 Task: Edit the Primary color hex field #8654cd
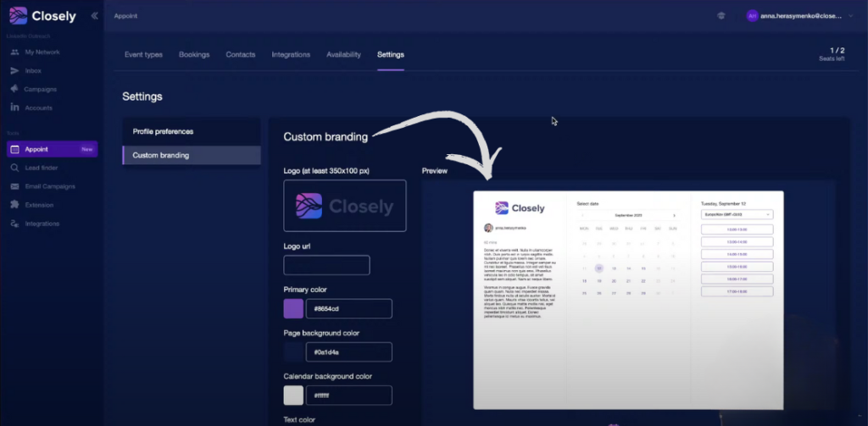coord(348,309)
